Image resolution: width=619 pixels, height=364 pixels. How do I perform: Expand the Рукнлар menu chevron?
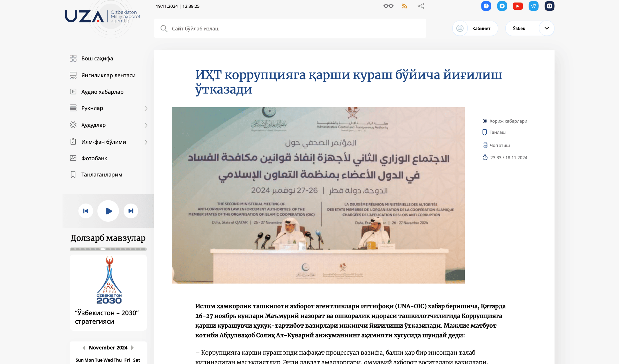146,109
